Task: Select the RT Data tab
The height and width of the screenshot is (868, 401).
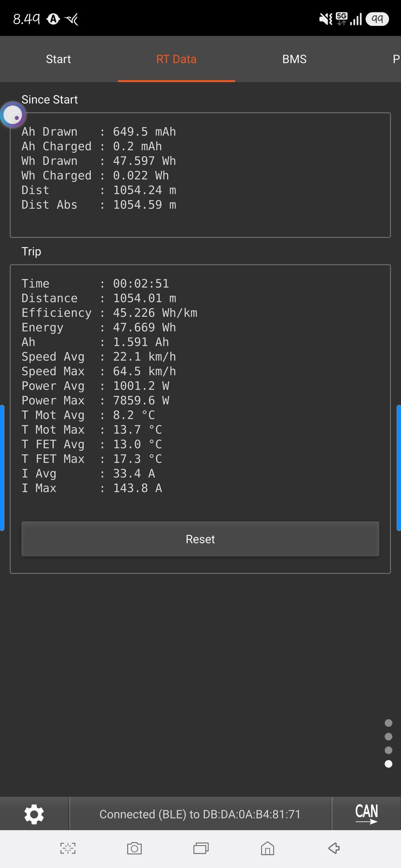Action: (176, 59)
